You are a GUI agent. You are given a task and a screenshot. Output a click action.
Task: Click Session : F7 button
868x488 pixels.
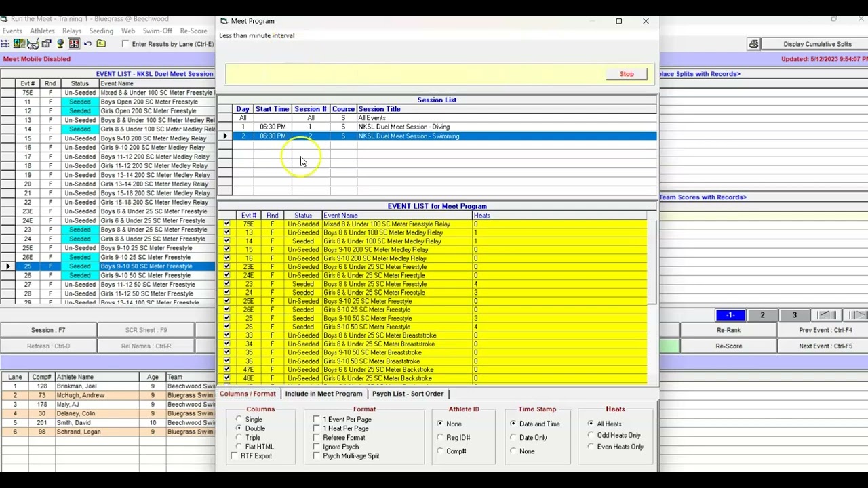[x=48, y=330]
